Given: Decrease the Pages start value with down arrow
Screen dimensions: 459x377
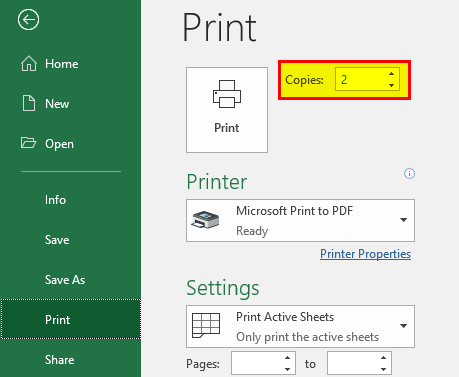Looking at the screenshot, I should pos(287,369).
